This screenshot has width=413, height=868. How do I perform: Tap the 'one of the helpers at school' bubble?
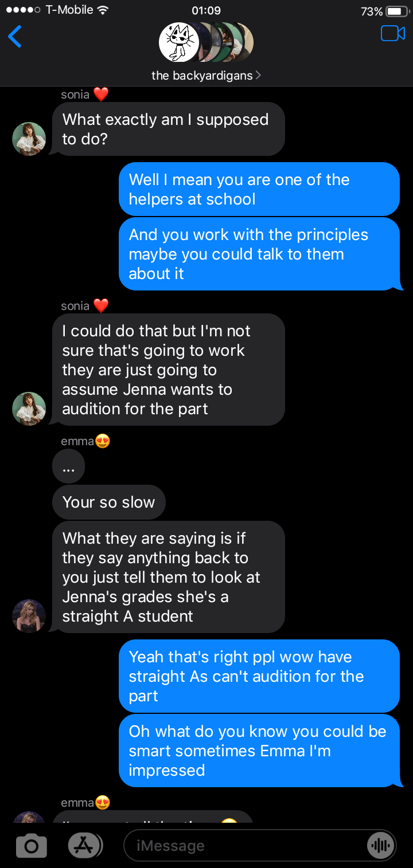click(259, 189)
